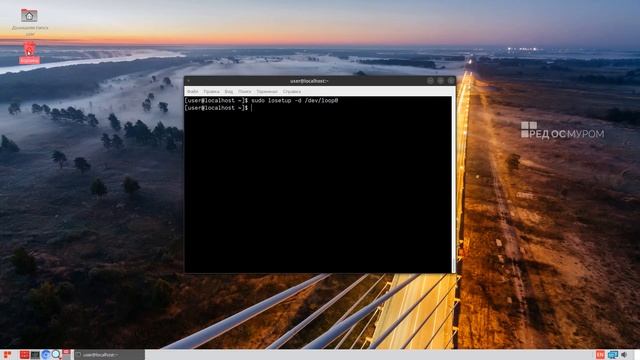Launch the red file manager taskbar icon
The image size is (640, 360).
(24, 355)
